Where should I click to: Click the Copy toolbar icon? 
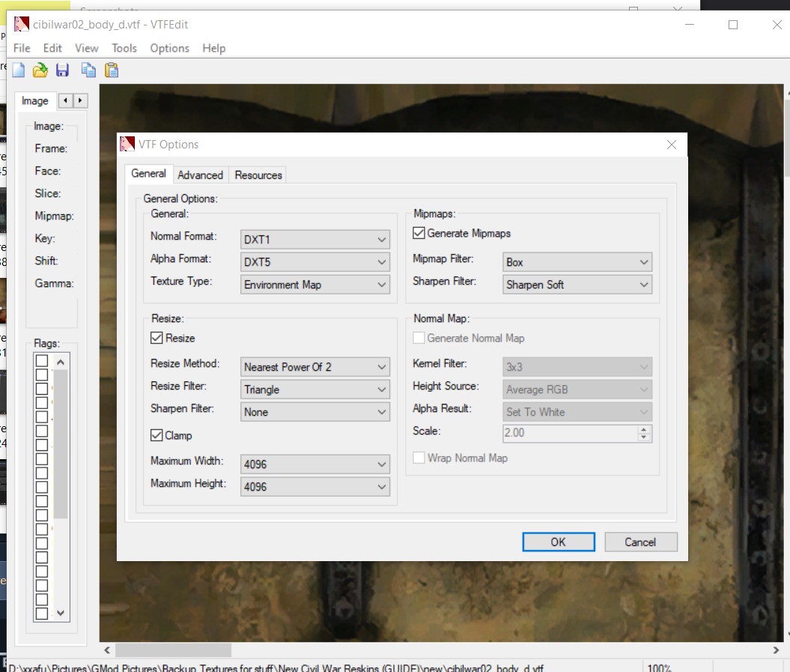88,70
